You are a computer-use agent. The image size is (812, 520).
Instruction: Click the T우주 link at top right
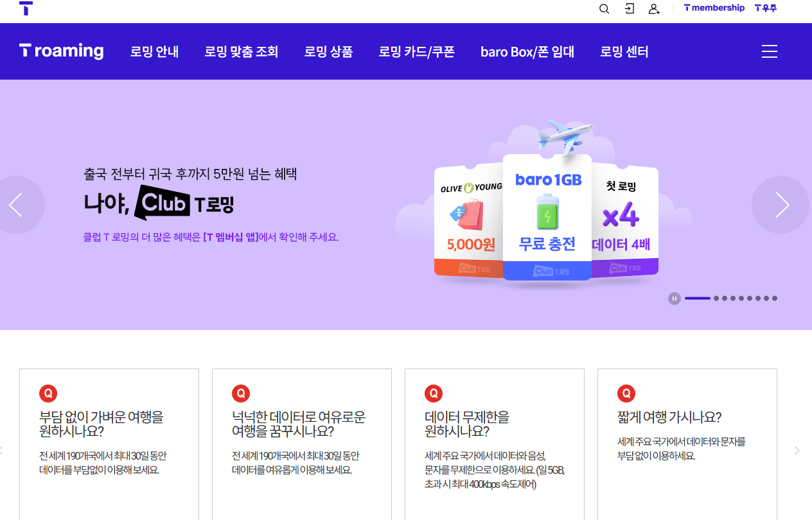(765, 8)
